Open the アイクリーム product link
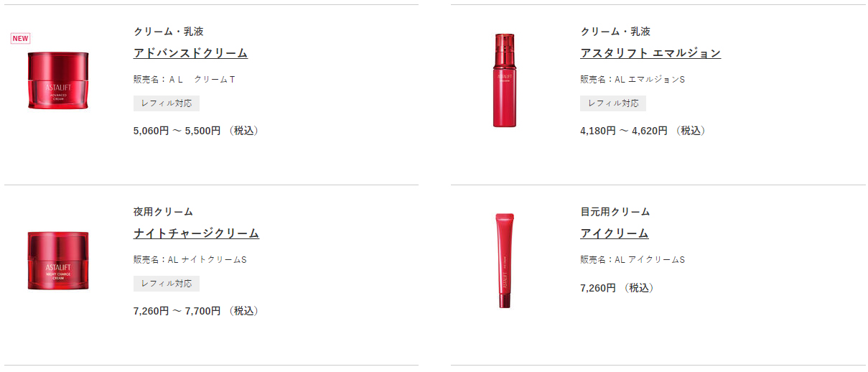Image resolution: width=868 pixels, height=372 pixels. [x=615, y=233]
